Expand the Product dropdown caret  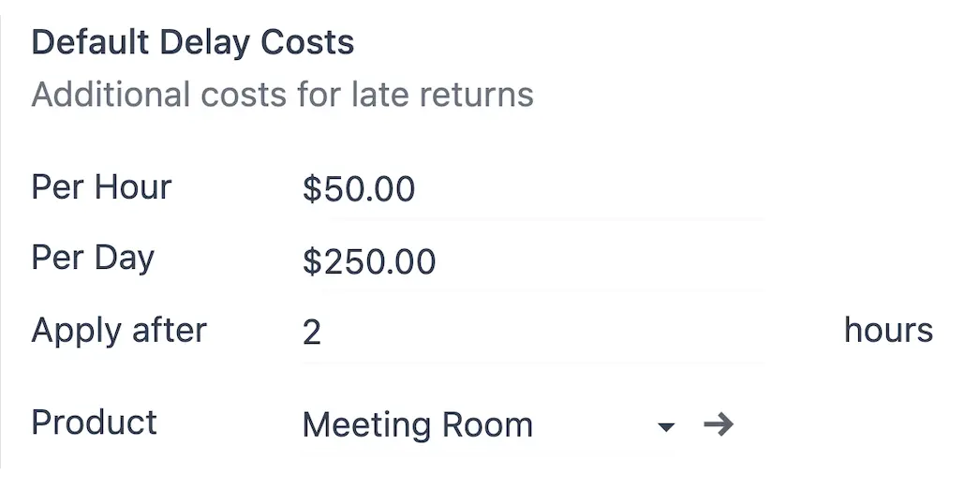666,427
